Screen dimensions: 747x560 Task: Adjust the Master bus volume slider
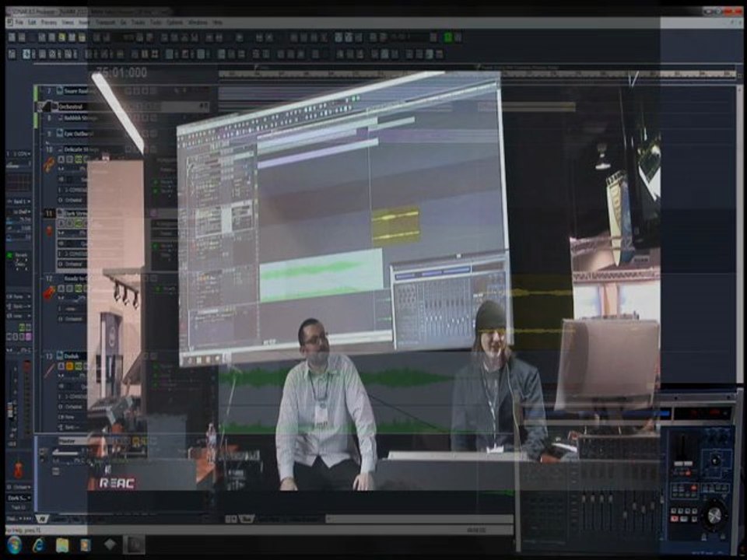pyautogui.click(x=65, y=453)
